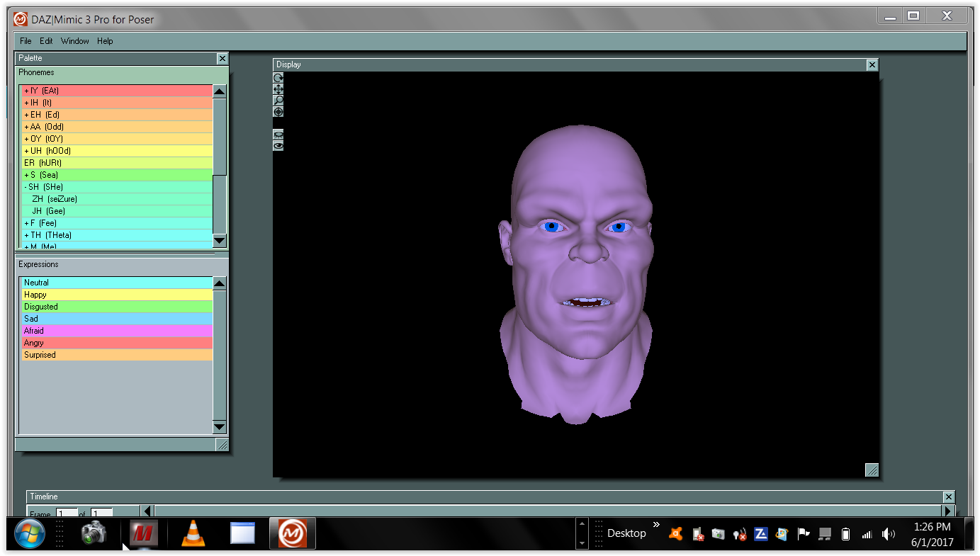Toggle the open-eye icon in Display

click(278, 146)
